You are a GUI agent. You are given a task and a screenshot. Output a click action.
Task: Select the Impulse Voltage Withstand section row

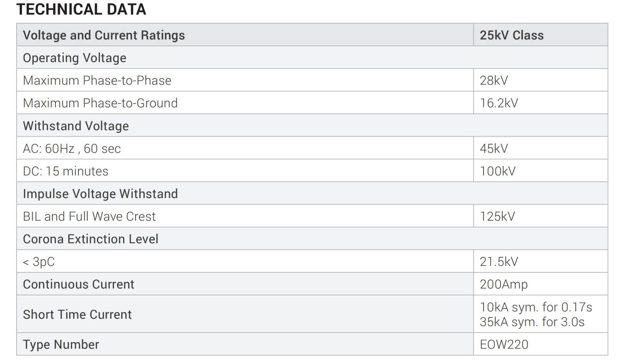tap(100, 193)
